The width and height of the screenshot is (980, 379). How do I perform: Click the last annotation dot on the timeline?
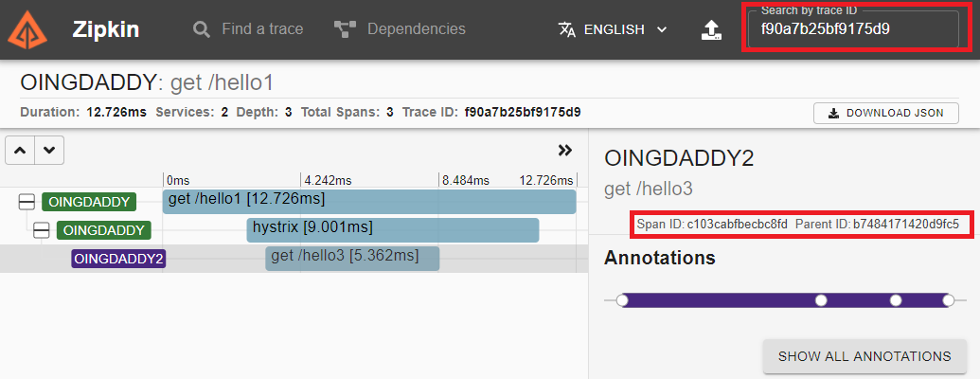[x=948, y=300]
